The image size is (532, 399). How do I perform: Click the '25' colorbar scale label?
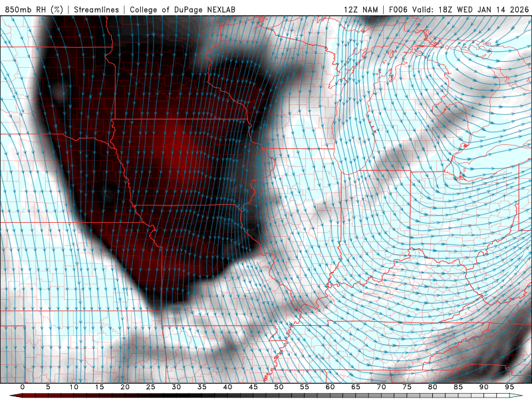click(151, 387)
